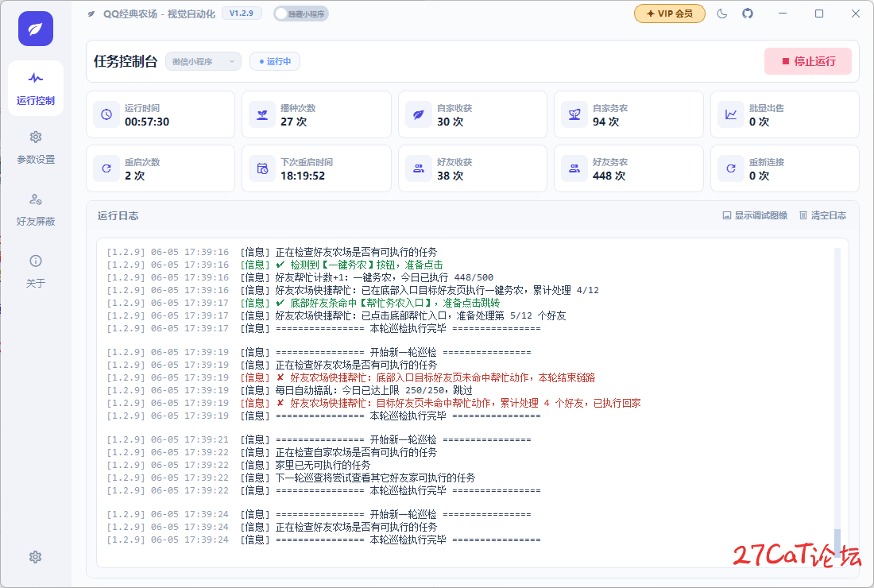Click the clock icon on 运行时间 card
874x588 pixels.
click(x=106, y=114)
